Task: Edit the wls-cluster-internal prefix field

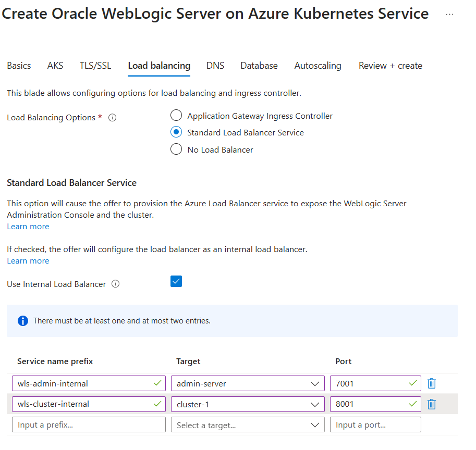Action: tap(89, 404)
